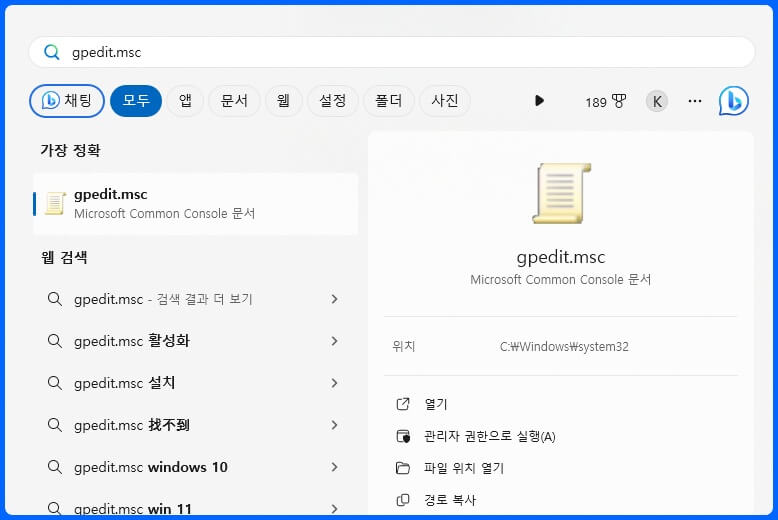The image size is (778, 520).
Task: Copy path via 경로 복사
Action: (x=450, y=500)
